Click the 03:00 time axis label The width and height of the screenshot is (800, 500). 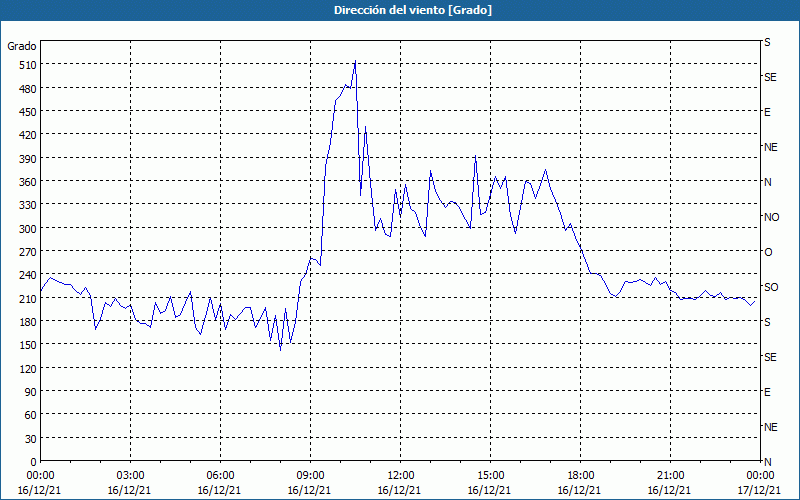pyautogui.click(x=131, y=476)
